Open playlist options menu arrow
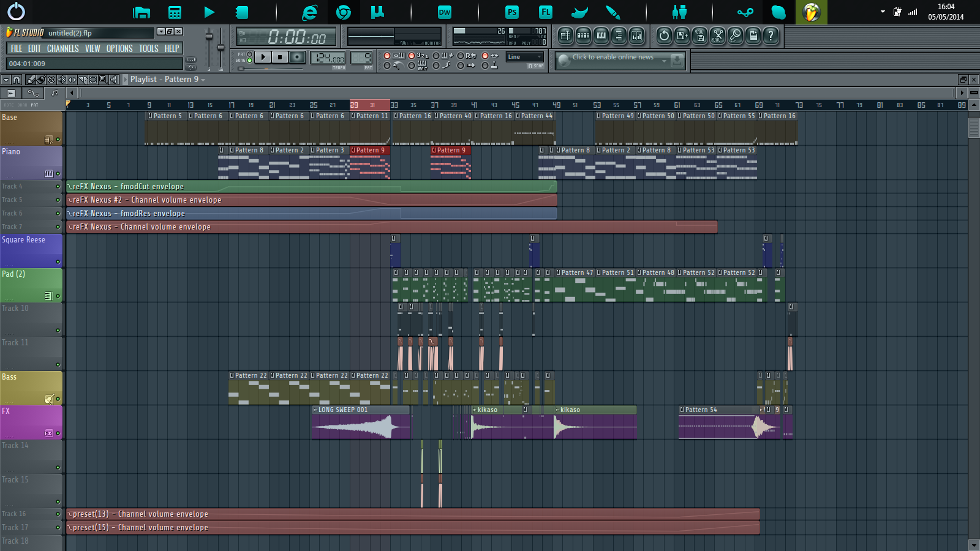Screen dimensions: 980x551 coord(6,80)
